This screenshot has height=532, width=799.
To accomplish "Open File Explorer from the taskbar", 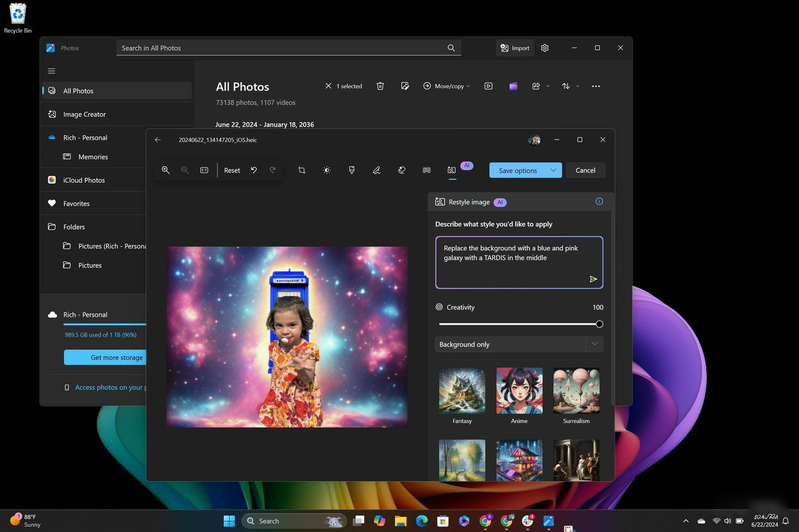I will (401, 521).
